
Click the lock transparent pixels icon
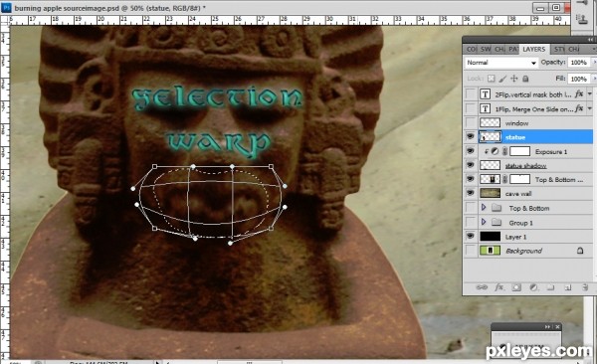pos(492,79)
